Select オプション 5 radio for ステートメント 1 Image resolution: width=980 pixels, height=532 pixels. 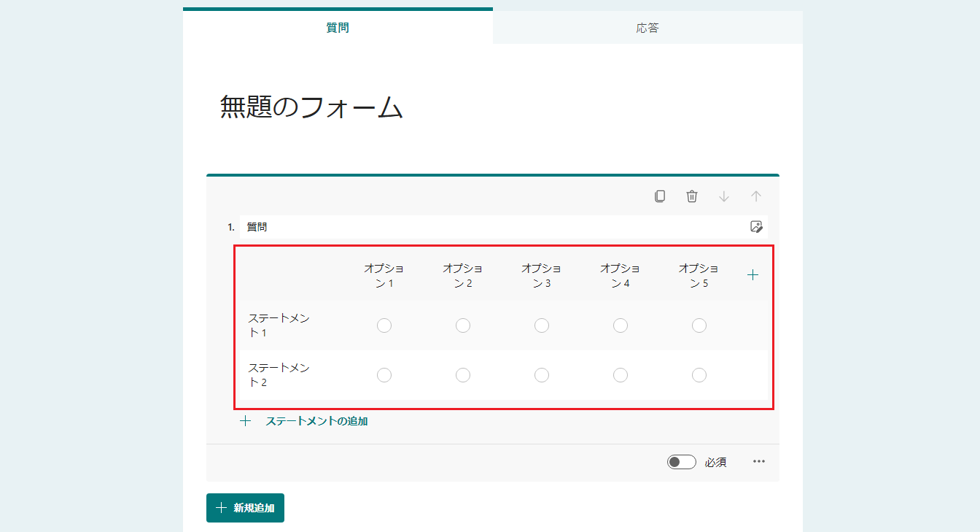699,325
